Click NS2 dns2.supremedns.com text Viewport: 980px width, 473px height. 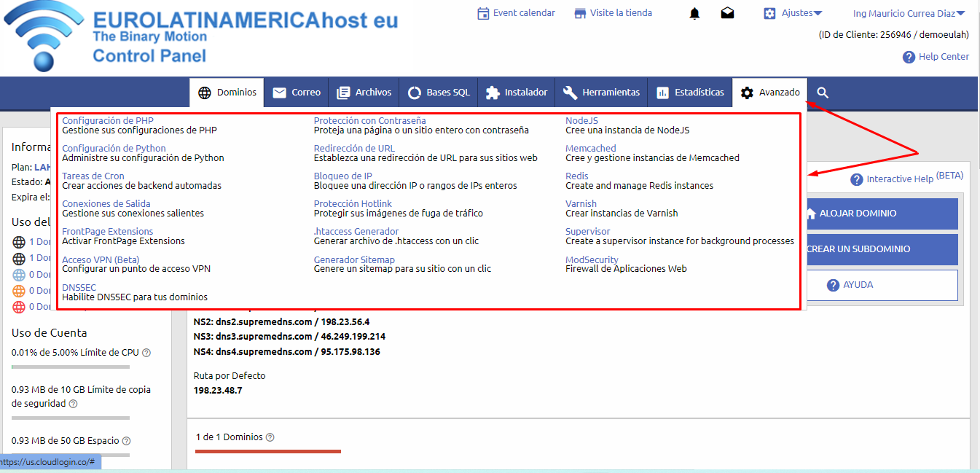coord(282,321)
